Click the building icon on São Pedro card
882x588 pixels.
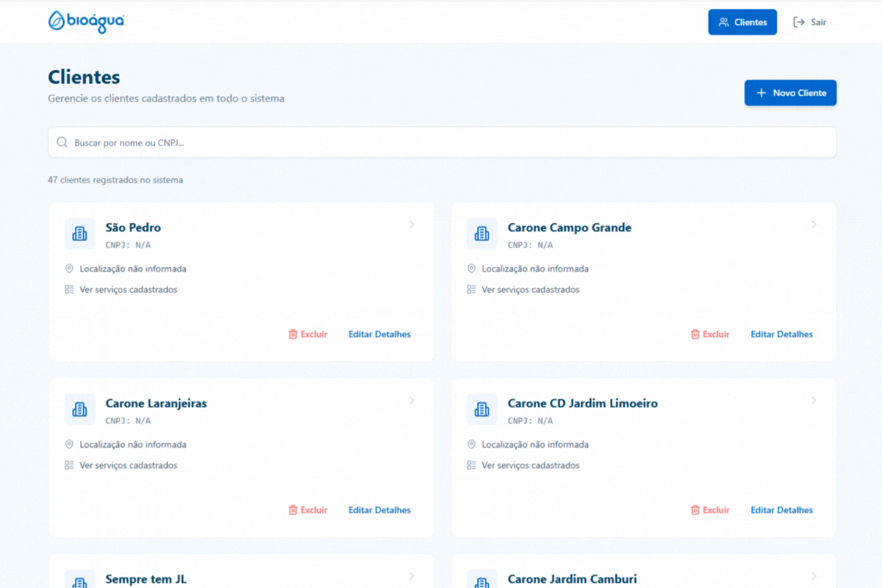(79, 234)
